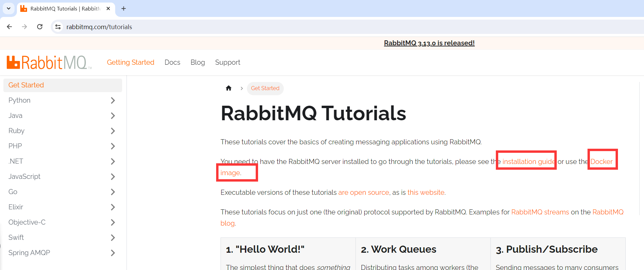Close the RabbitMQ Tutorials tab
The image size is (644, 270).
pos(108,8)
